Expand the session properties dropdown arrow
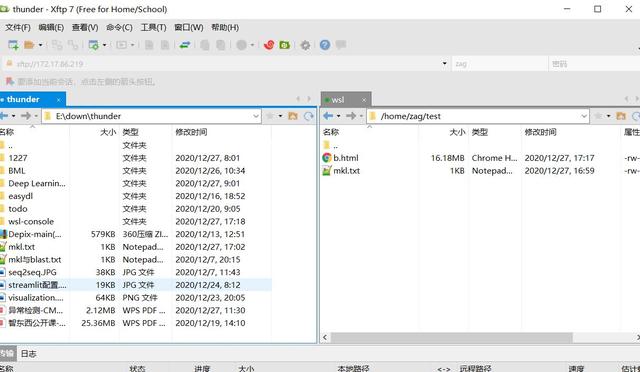This screenshot has height=372, width=640. (x=104, y=45)
